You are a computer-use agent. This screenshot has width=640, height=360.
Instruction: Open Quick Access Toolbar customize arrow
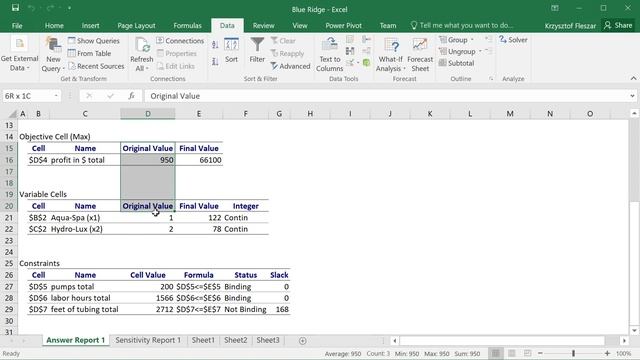tap(69, 8)
